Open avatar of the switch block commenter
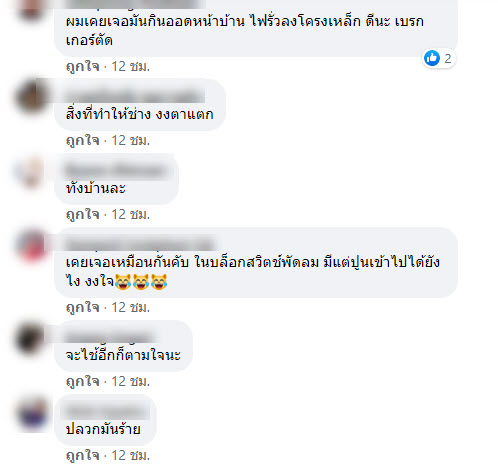The image size is (498, 468). click(x=31, y=246)
